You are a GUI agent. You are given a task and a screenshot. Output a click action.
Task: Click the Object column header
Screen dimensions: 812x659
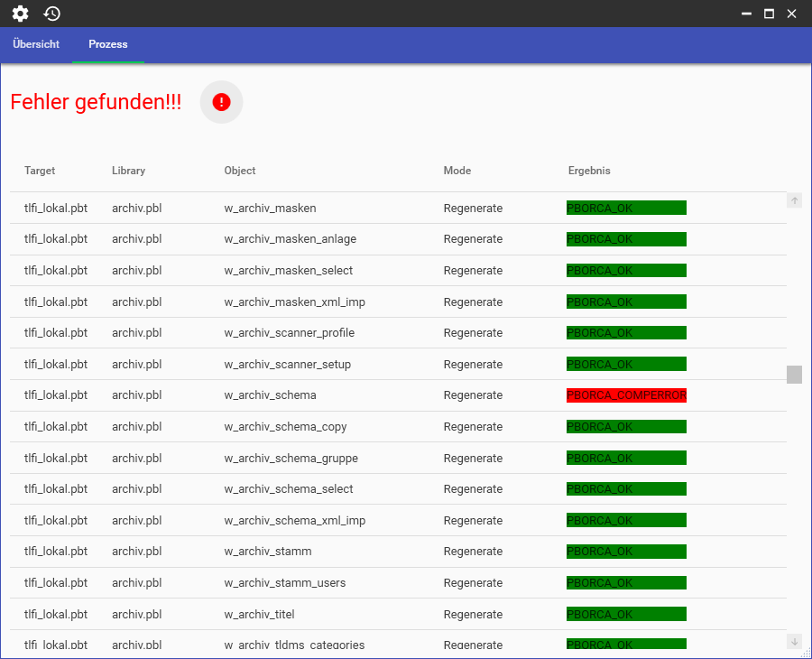[240, 171]
